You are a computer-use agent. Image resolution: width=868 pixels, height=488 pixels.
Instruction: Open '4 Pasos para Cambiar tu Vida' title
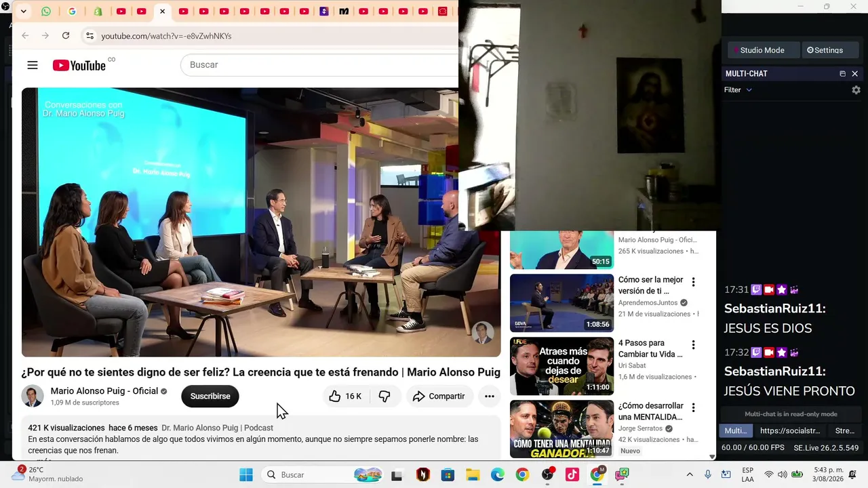pyautogui.click(x=651, y=348)
